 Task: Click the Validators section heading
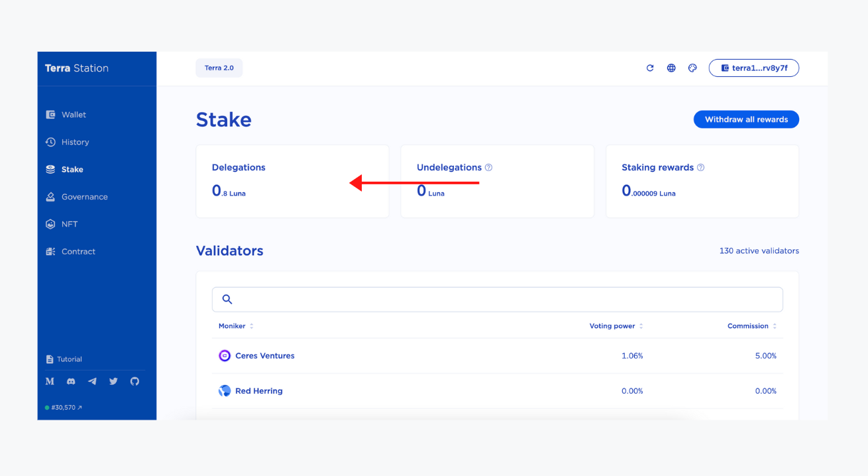coord(229,251)
